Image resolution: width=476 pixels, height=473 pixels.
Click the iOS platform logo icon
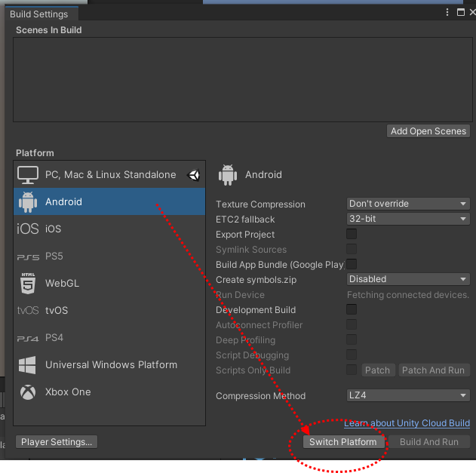(28, 229)
